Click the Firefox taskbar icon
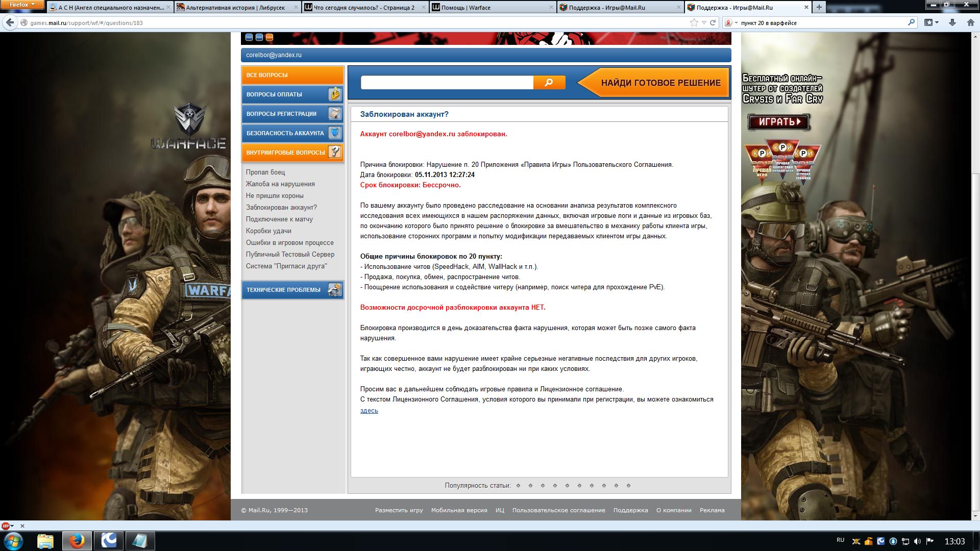 77,541
